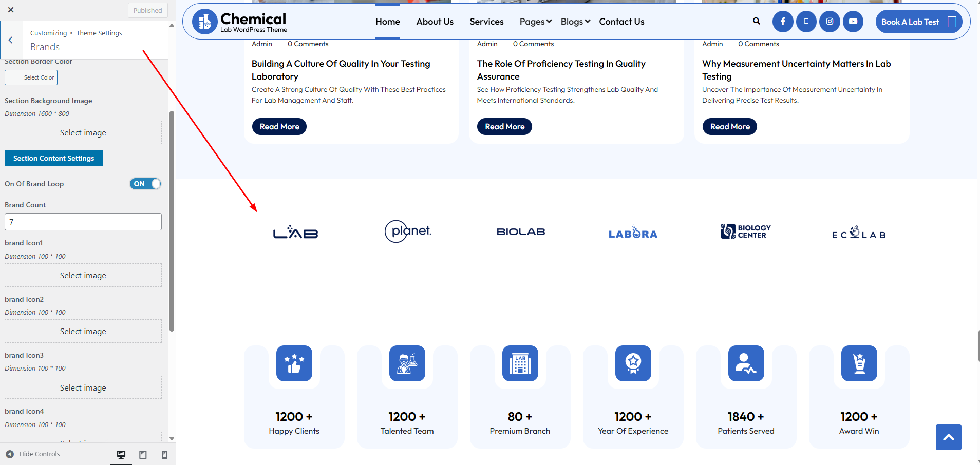Select desktop preview device icon
The image size is (980, 465).
[121, 454]
